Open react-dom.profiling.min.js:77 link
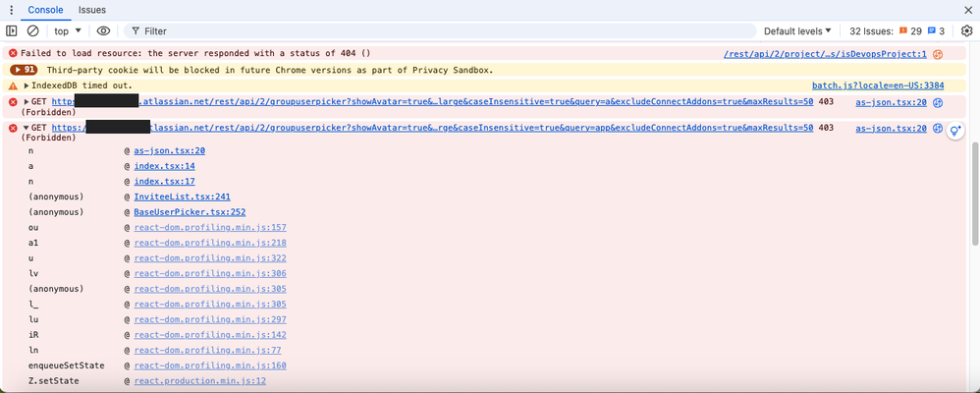This screenshot has width=980, height=393. pos(207,351)
